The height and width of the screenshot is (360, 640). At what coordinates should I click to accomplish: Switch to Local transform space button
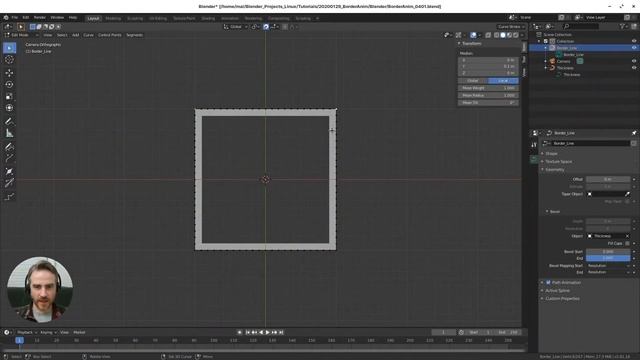click(503, 81)
